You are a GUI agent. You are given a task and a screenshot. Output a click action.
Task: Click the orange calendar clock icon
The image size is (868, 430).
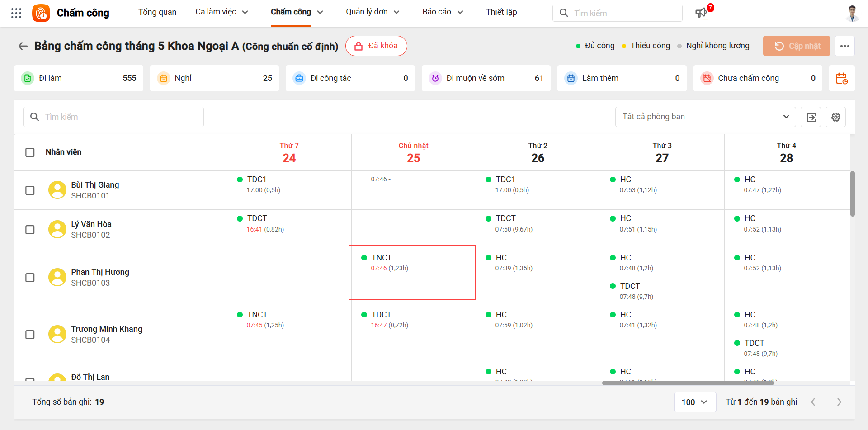(841, 79)
